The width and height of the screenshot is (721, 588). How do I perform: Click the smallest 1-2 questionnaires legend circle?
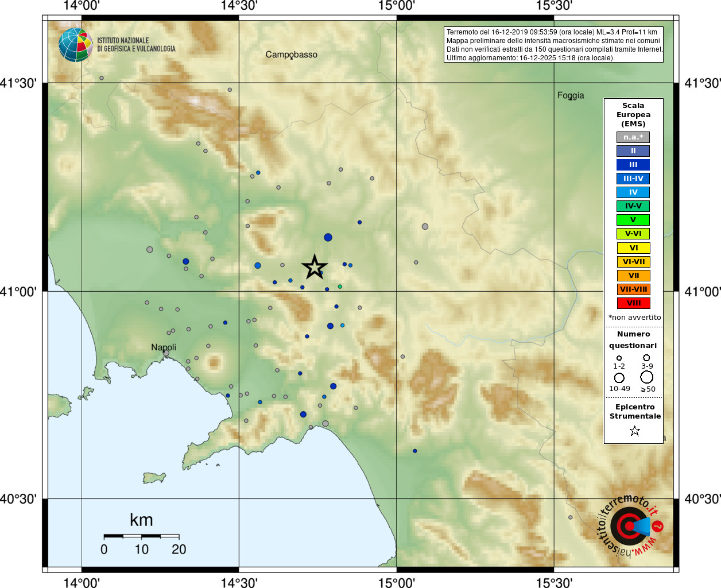pos(619,358)
